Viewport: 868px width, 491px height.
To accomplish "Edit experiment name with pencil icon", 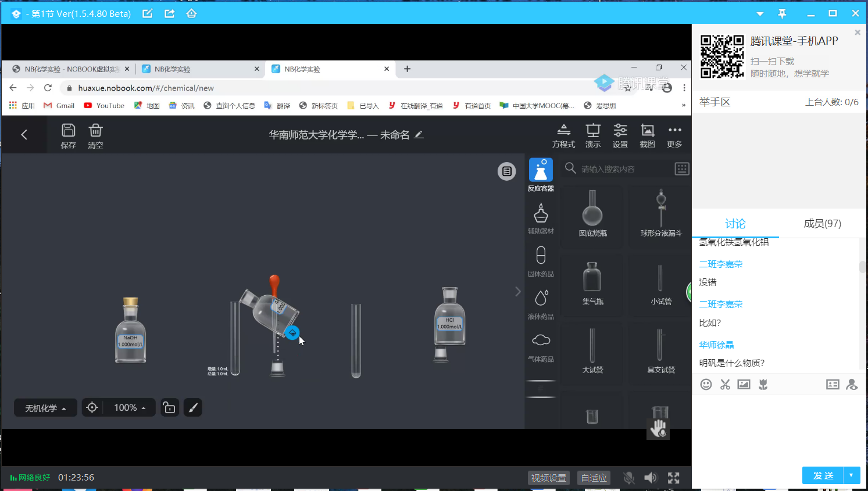I will point(419,135).
